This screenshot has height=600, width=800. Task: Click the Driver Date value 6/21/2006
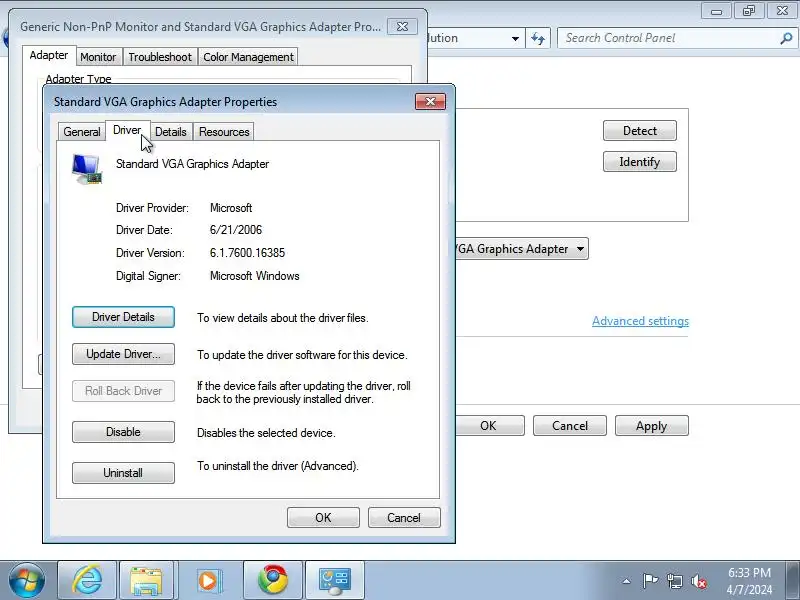click(x=236, y=230)
